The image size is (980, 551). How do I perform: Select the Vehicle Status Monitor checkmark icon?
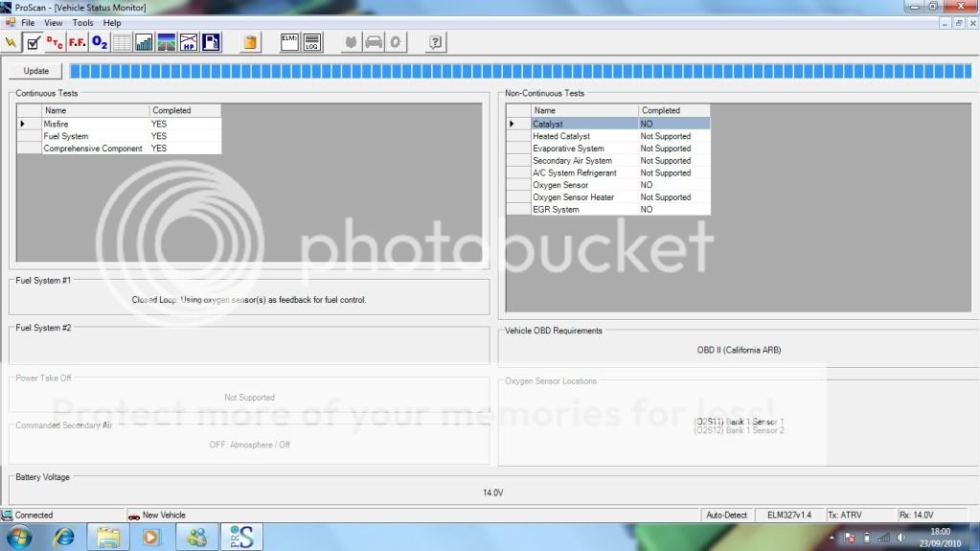coord(34,42)
